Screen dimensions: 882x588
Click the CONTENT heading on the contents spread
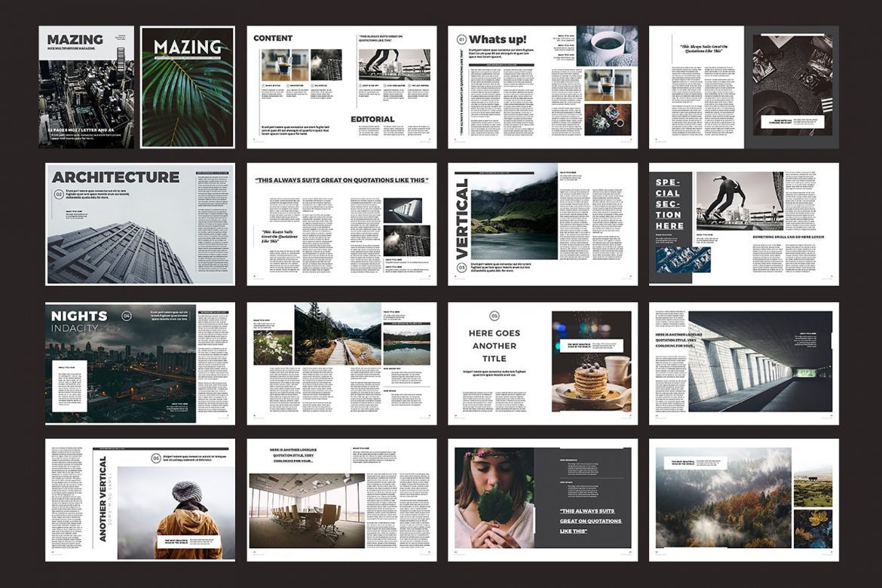(x=274, y=37)
